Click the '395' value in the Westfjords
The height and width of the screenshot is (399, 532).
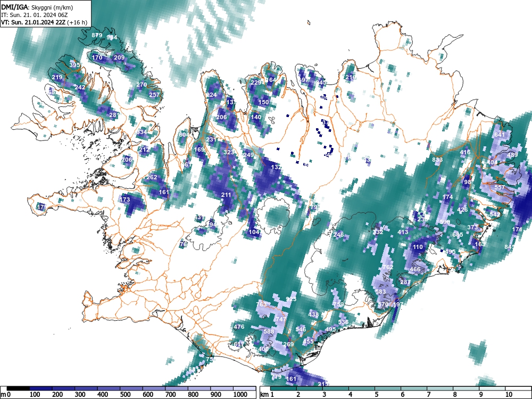[x=74, y=65]
